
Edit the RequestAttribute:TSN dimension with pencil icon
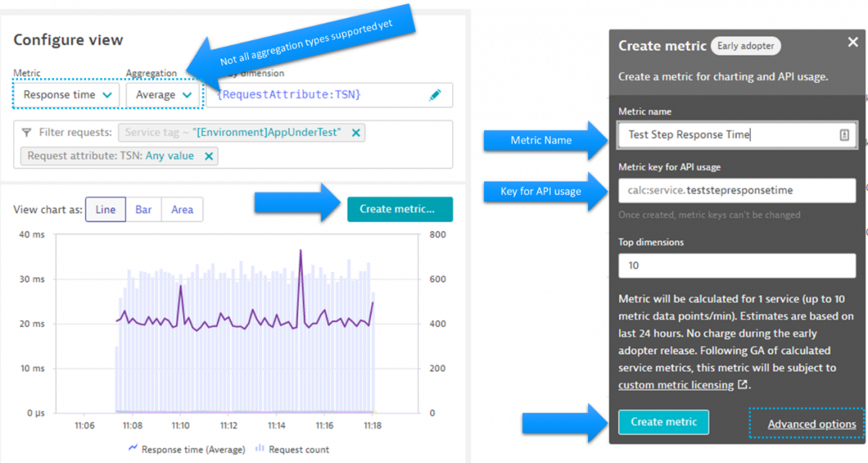point(435,95)
